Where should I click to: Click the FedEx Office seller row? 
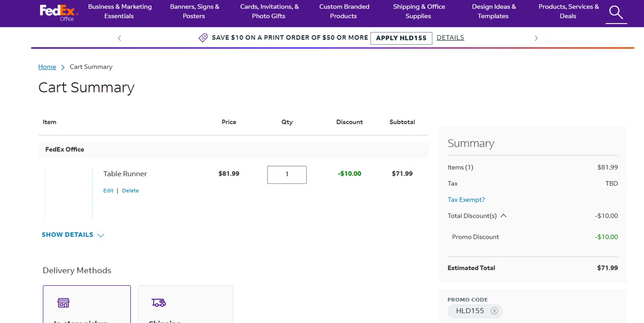[234, 149]
